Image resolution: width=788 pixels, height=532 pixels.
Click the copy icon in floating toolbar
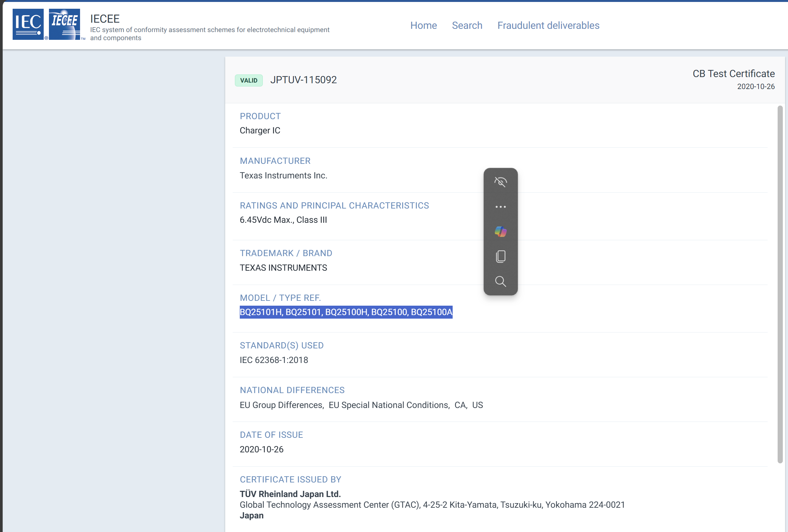pos(501,256)
